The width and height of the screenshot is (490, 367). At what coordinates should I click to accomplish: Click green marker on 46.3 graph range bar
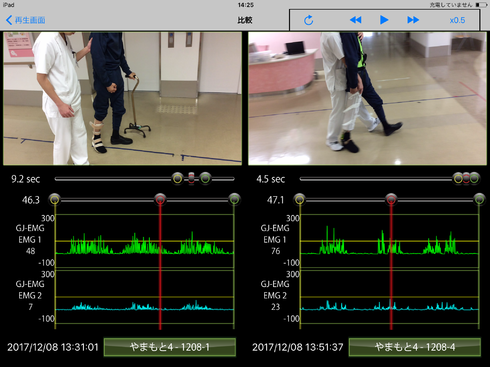tap(234, 199)
